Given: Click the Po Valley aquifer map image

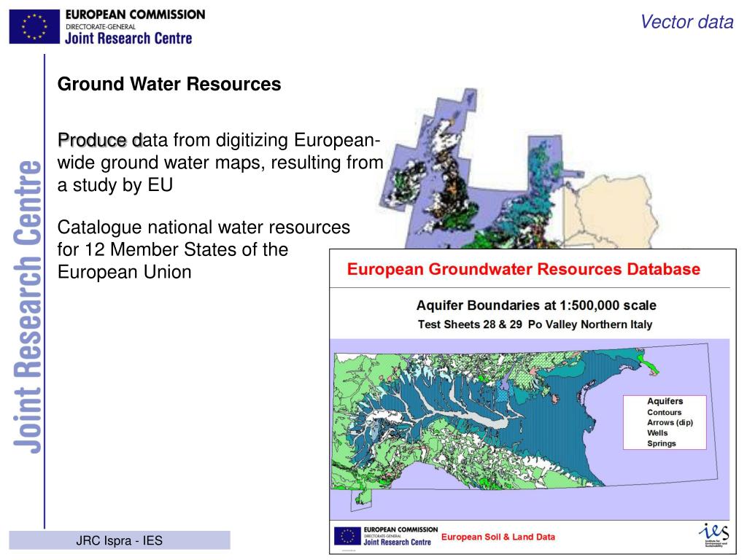Looking at the screenshot, I should tap(530, 429).
